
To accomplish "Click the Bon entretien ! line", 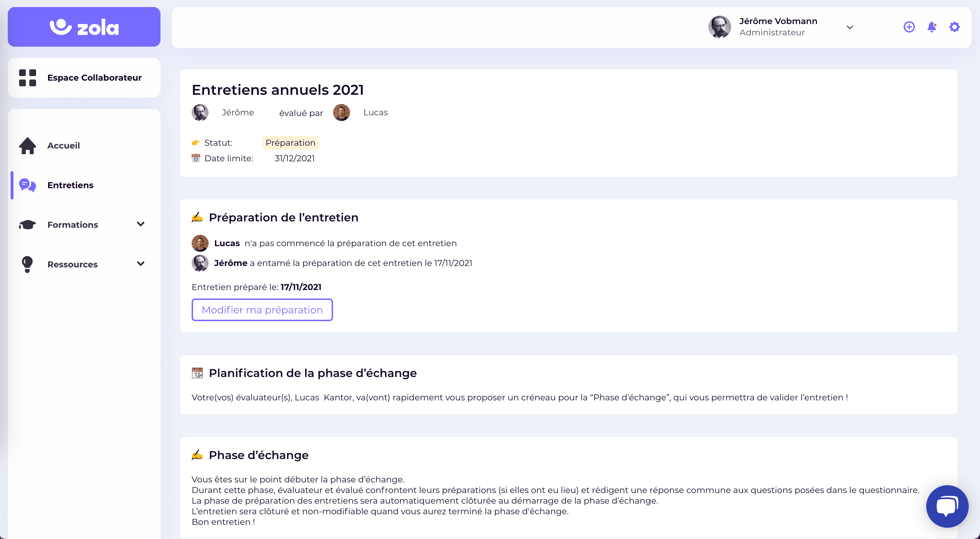I will [x=223, y=522].
